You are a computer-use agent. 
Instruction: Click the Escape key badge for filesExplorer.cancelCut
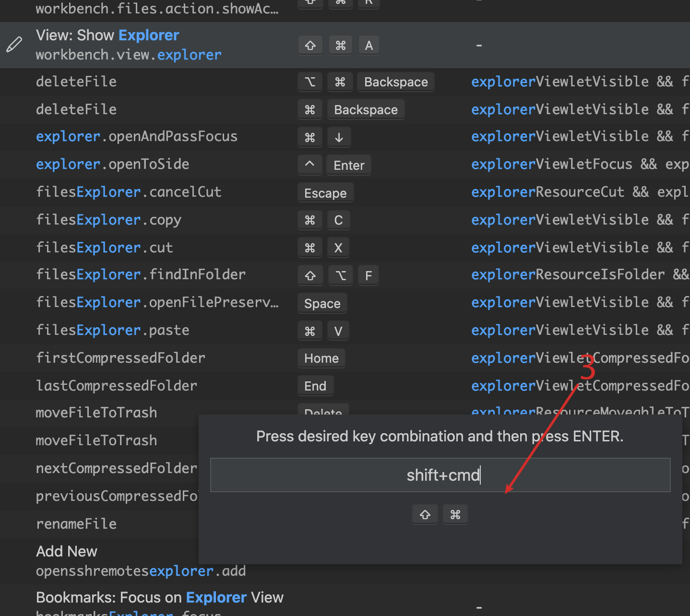[x=325, y=192]
